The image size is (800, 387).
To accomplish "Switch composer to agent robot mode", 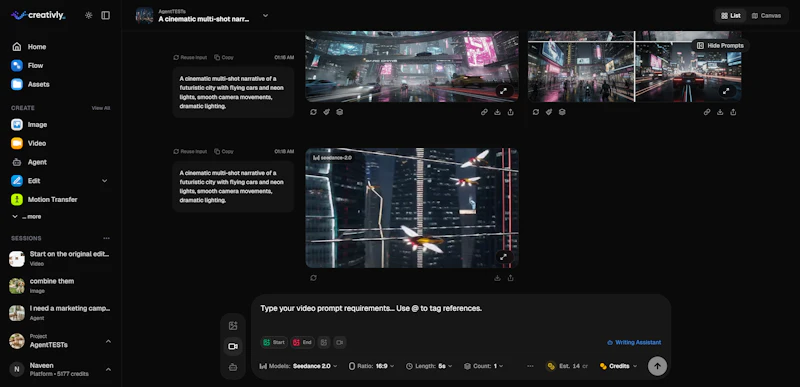I will coord(233,367).
